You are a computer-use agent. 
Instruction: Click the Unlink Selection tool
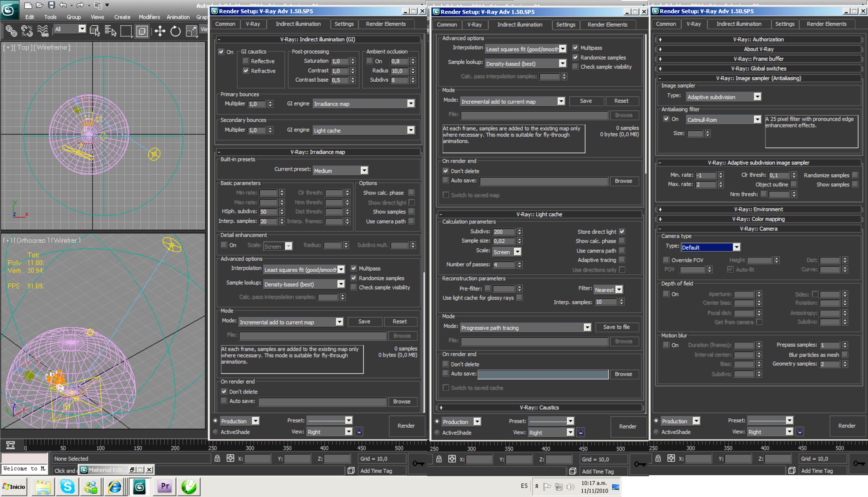click(x=27, y=31)
